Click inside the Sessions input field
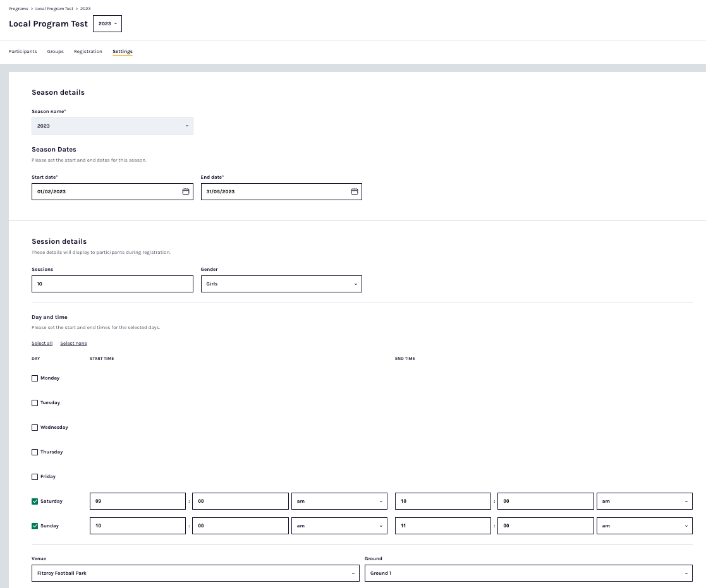Image resolution: width=706 pixels, height=588 pixels. [112, 284]
